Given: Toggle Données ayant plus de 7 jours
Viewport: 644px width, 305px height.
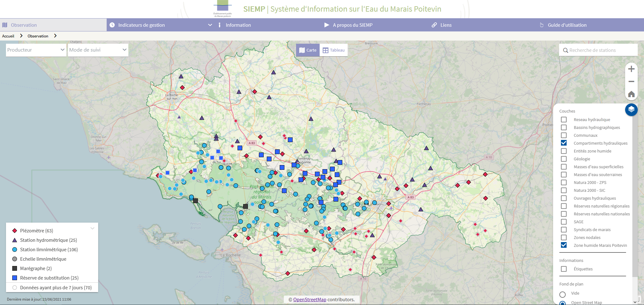Looking at the screenshot, I should 14,287.
